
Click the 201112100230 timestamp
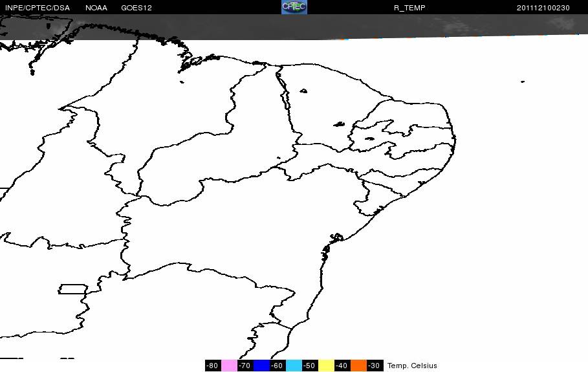[543, 8]
